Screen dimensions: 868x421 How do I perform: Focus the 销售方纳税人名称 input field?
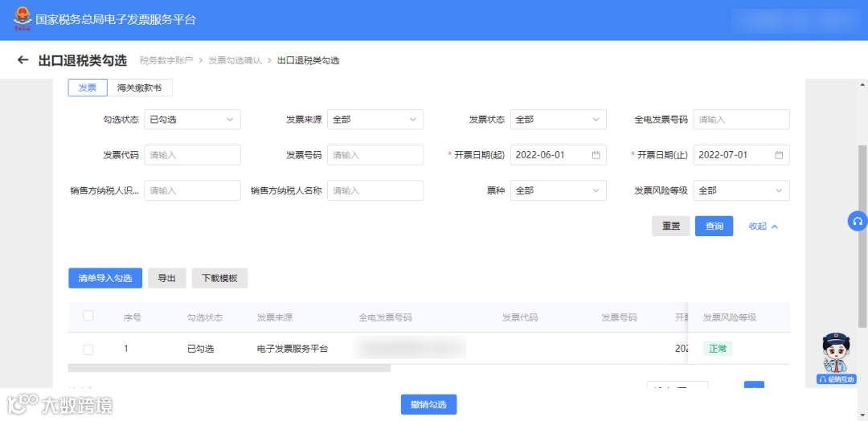(x=375, y=190)
